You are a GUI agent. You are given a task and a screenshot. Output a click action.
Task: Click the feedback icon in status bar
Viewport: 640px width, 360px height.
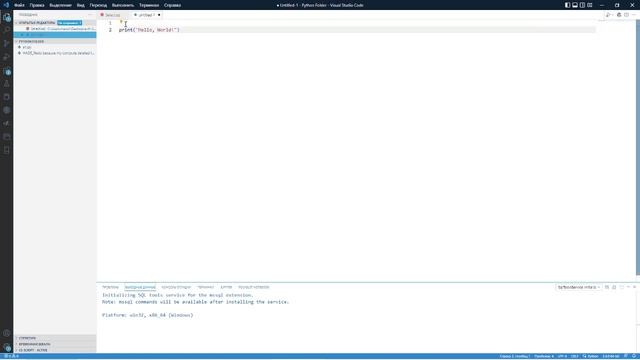[626, 356]
